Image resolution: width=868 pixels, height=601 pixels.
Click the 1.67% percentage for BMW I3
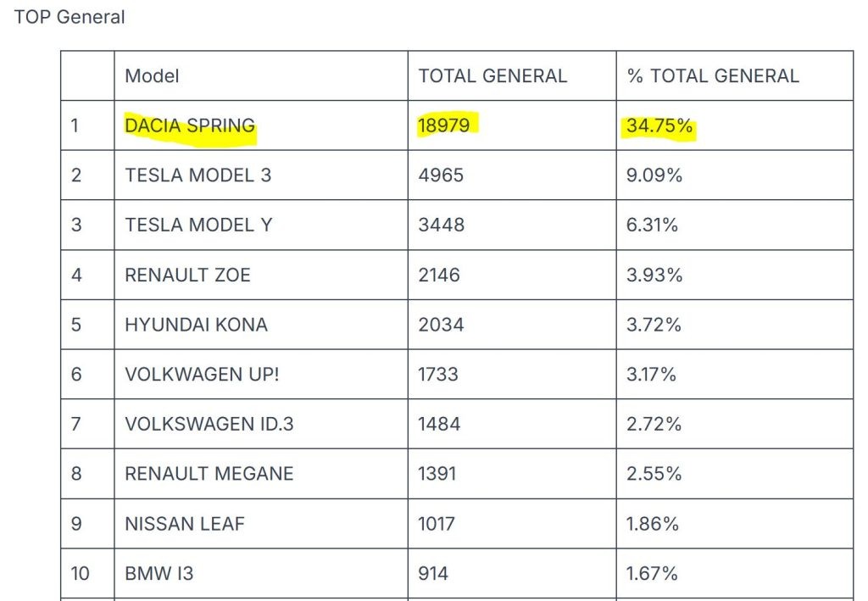coord(652,574)
